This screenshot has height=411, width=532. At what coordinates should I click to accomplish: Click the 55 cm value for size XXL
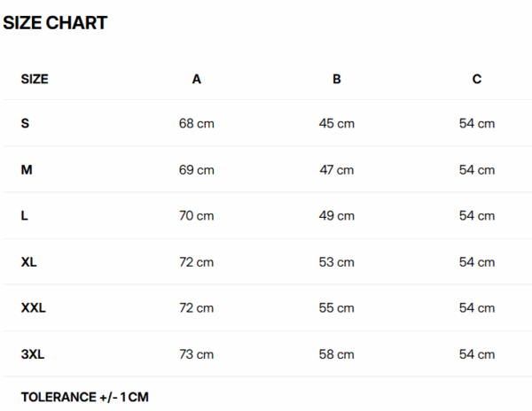[337, 308]
